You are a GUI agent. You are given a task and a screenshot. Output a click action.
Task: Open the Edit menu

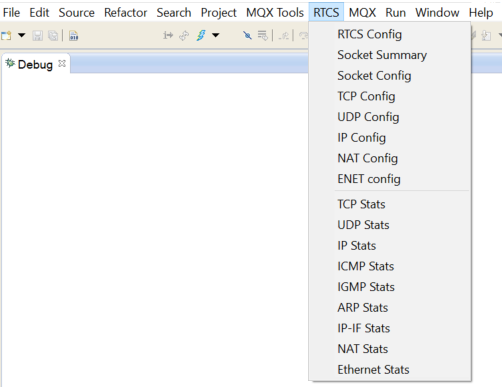point(39,13)
